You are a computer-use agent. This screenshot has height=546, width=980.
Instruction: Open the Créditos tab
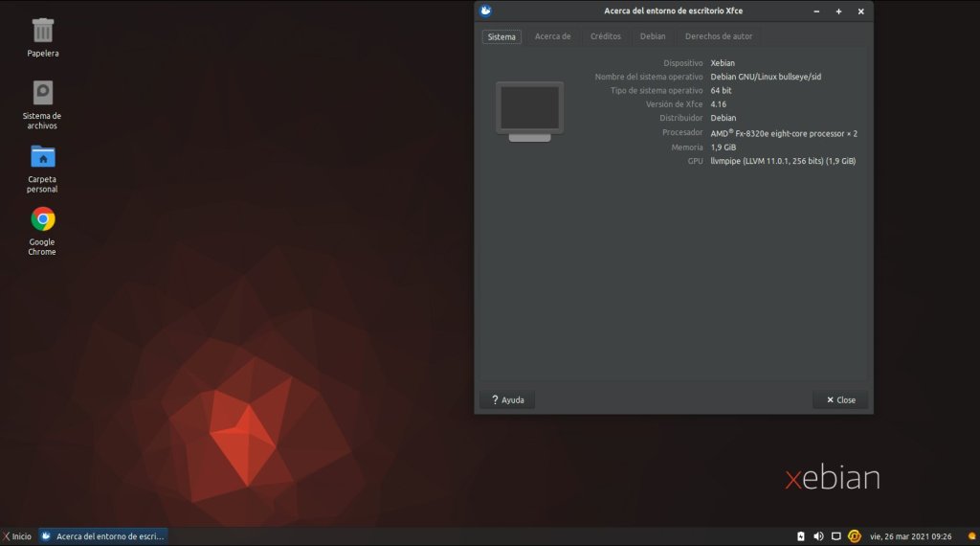tap(605, 36)
